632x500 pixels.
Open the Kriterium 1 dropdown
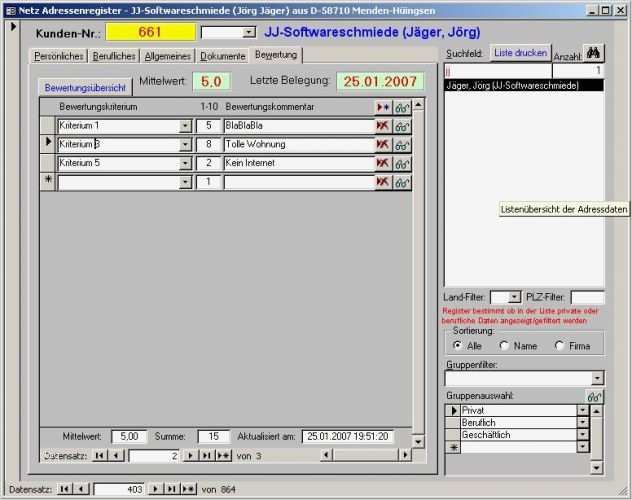coord(185,126)
